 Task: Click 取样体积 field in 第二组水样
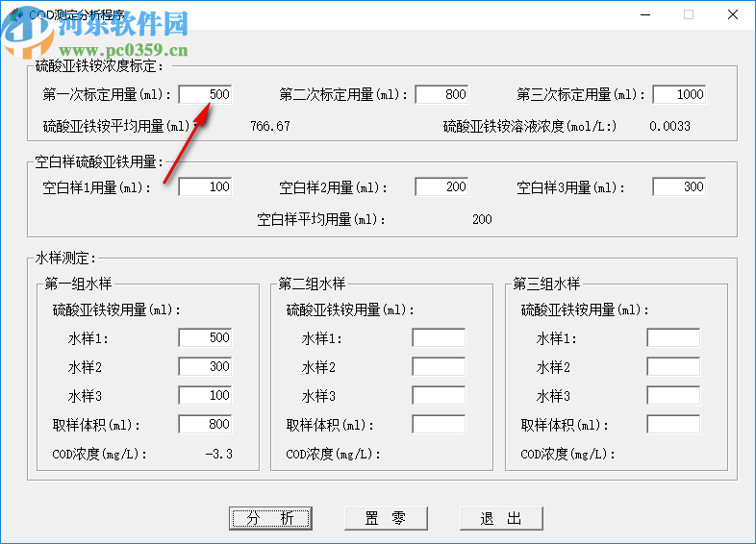[x=440, y=425]
